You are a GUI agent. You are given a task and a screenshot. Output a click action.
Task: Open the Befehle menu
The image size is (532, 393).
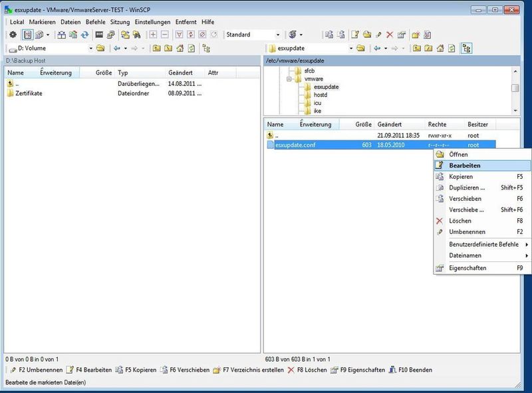click(95, 22)
